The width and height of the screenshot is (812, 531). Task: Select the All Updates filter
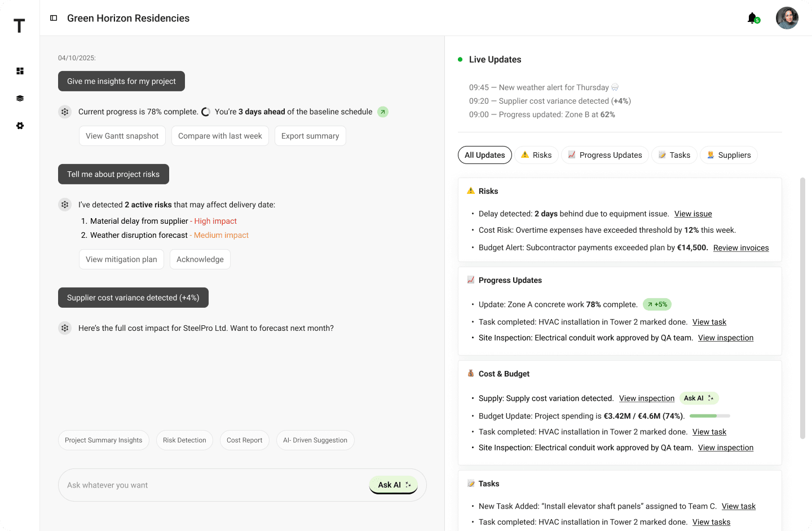point(484,154)
